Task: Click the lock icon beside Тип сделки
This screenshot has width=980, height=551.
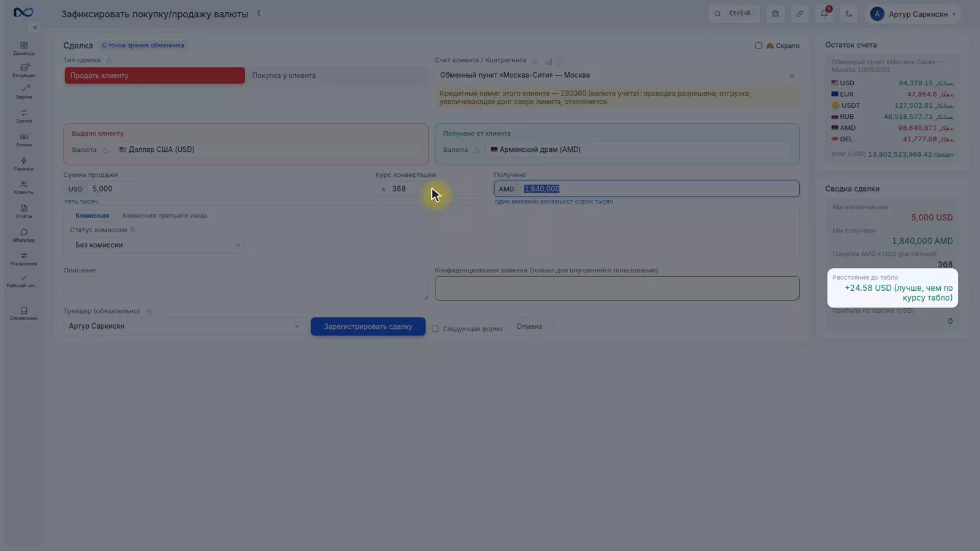Action: click(x=110, y=60)
